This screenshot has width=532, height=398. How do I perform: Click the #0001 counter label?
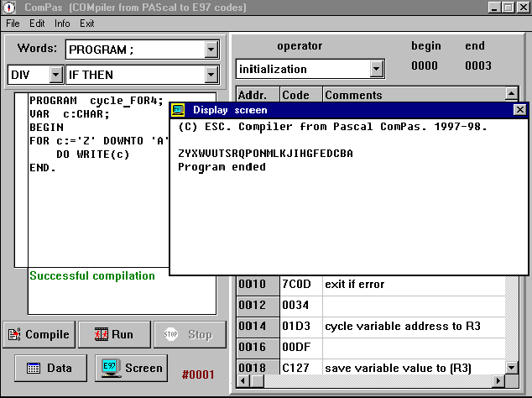[198, 374]
